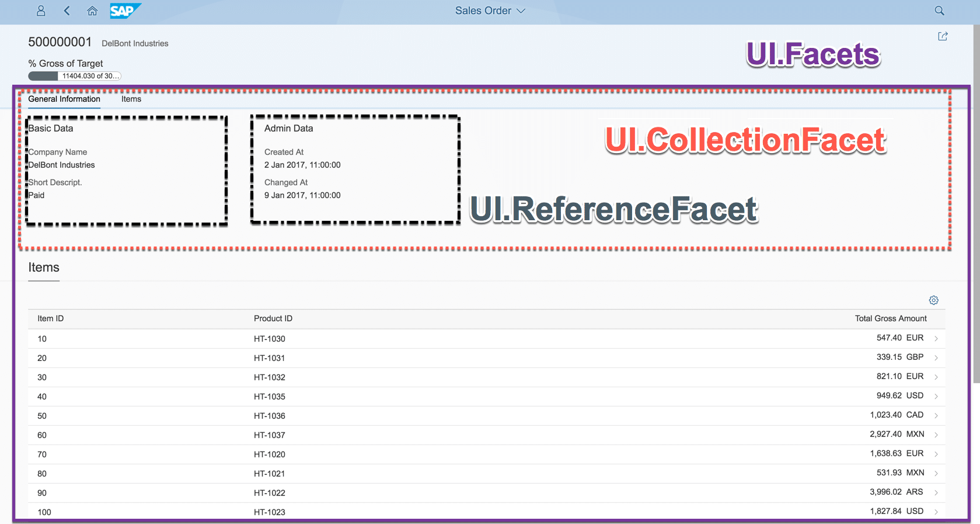Go back using the back arrow

[67, 11]
